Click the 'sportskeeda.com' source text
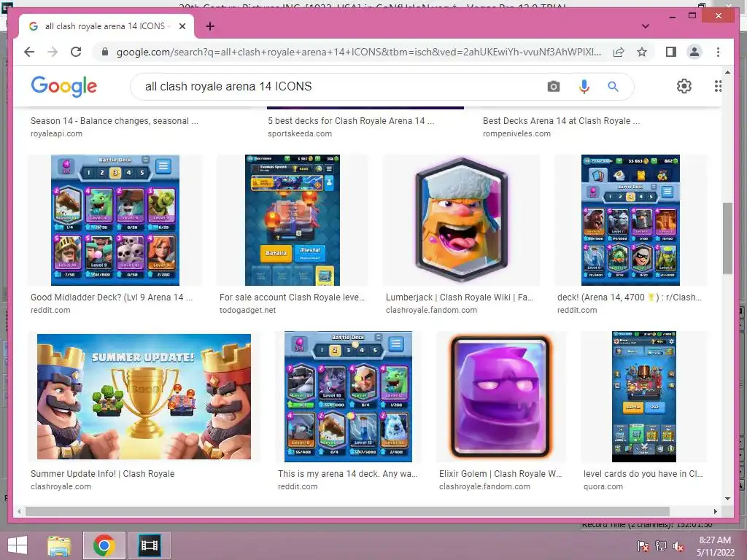The height and width of the screenshot is (560, 747). click(300, 134)
